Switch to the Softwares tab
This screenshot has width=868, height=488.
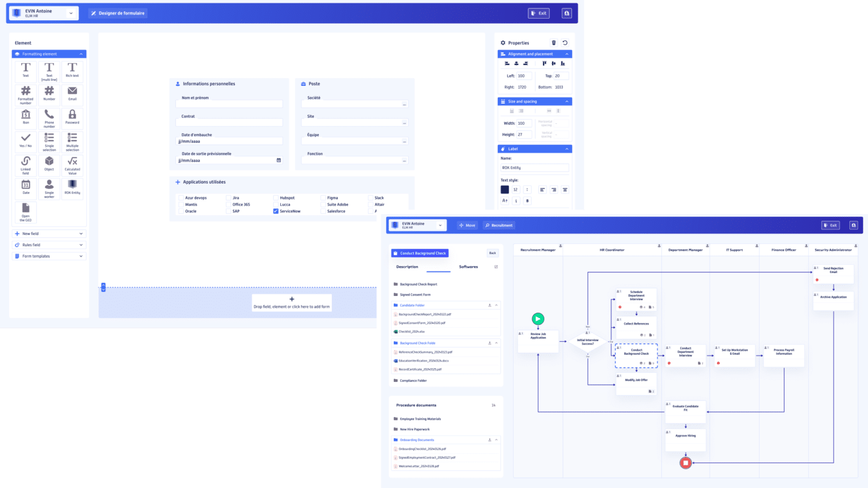coord(470,267)
